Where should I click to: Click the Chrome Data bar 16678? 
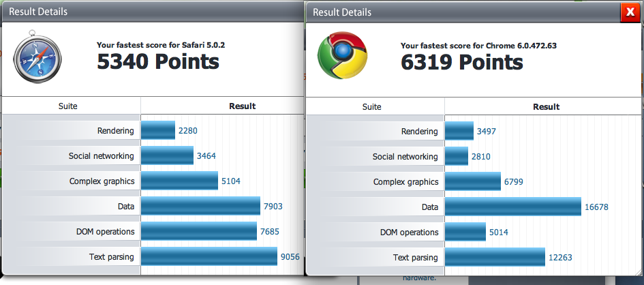click(513, 206)
